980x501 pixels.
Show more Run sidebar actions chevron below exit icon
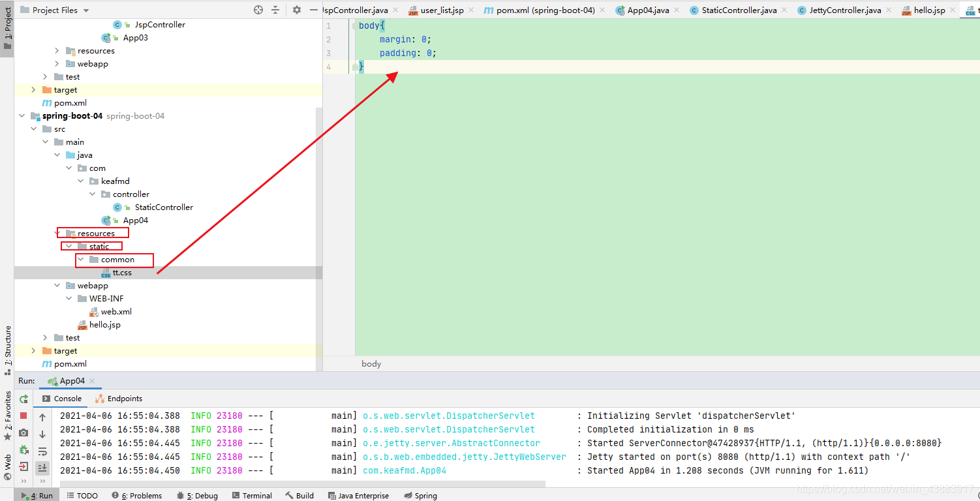23,481
